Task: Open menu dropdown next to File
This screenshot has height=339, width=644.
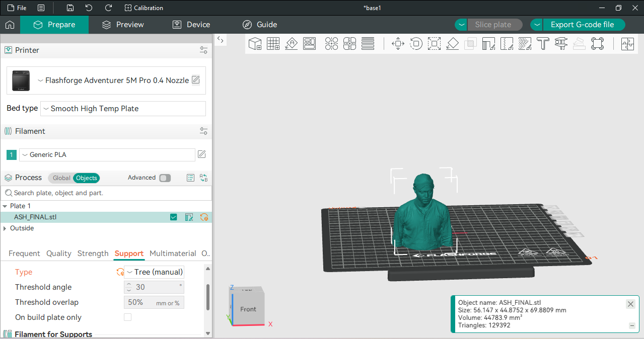Action: (41, 8)
